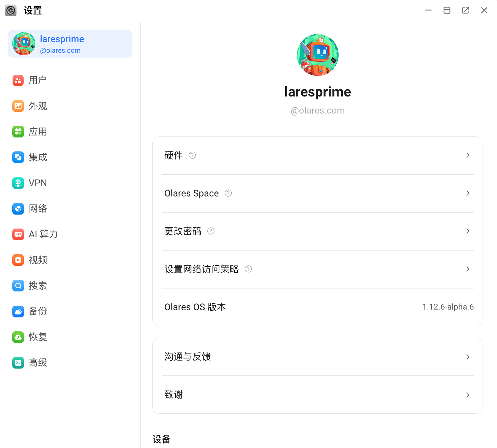Viewport: 497px width, 448px height.
Task: Click help icon next to 更改密码
Action: pyautogui.click(x=211, y=231)
